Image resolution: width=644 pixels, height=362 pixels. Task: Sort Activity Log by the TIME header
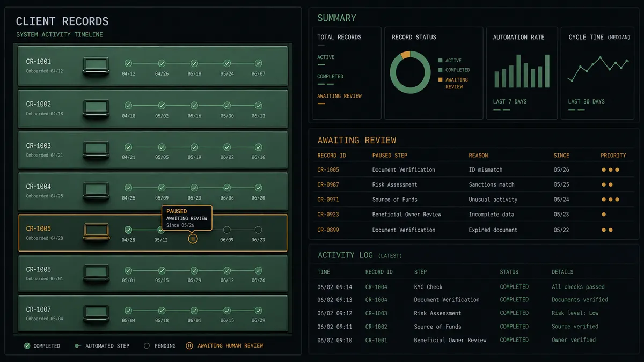click(x=324, y=272)
